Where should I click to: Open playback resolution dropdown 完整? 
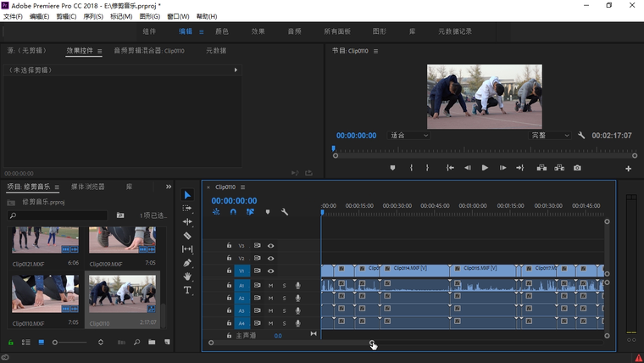click(550, 136)
